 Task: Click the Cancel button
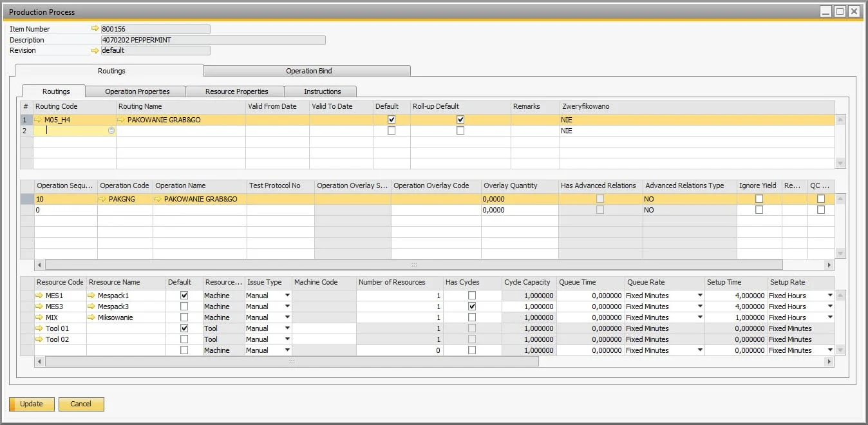coord(81,404)
